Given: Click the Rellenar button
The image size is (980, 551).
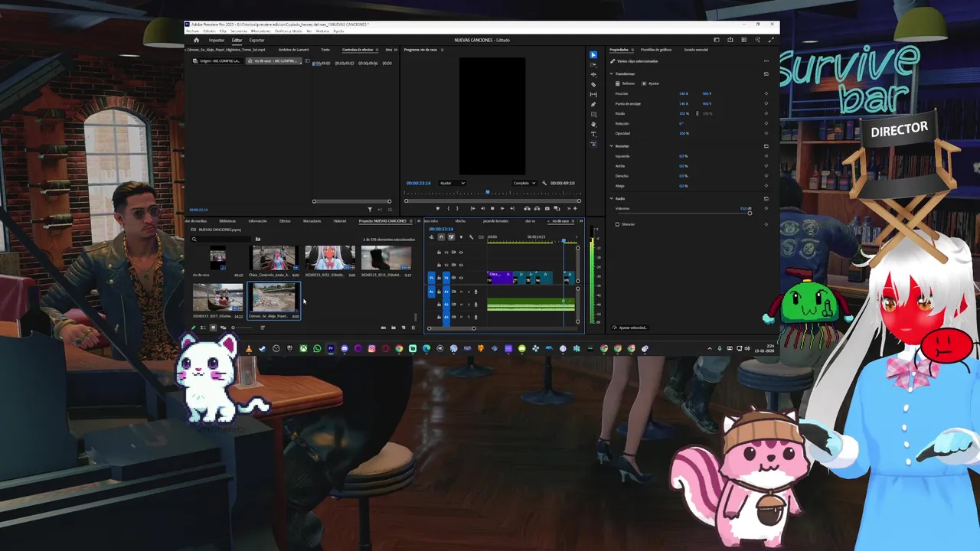Looking at the screenshot, I should pyautogui.click(x=626, y=83).
